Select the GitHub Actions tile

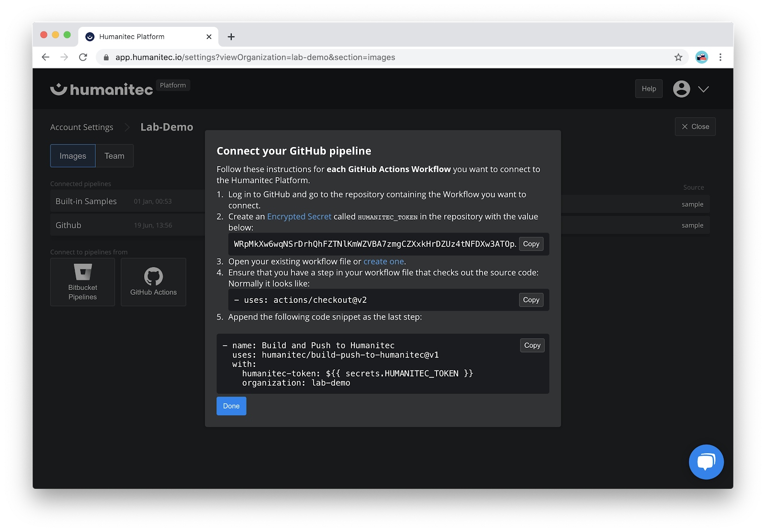click(x=153, y=282)
